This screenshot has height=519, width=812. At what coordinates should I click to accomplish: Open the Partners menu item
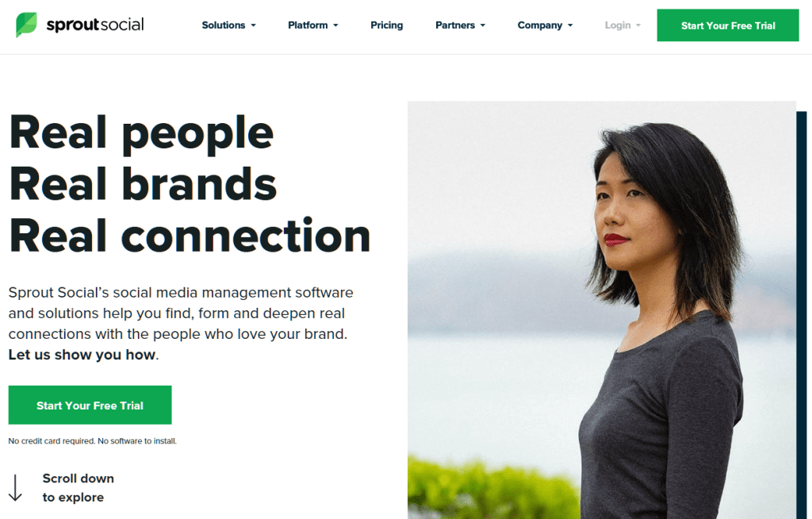click(454, 25)
